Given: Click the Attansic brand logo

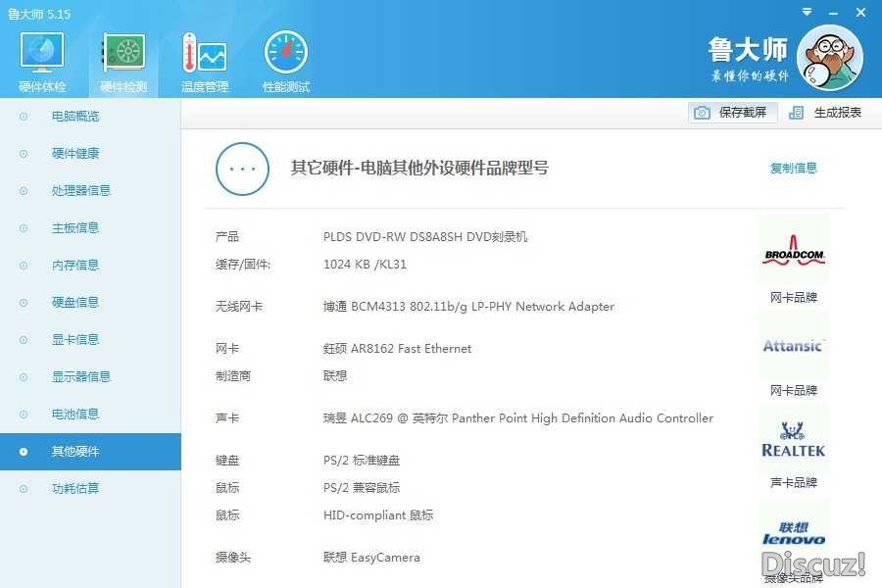Looking at the screenshot, I should click(x=794, y=346).
